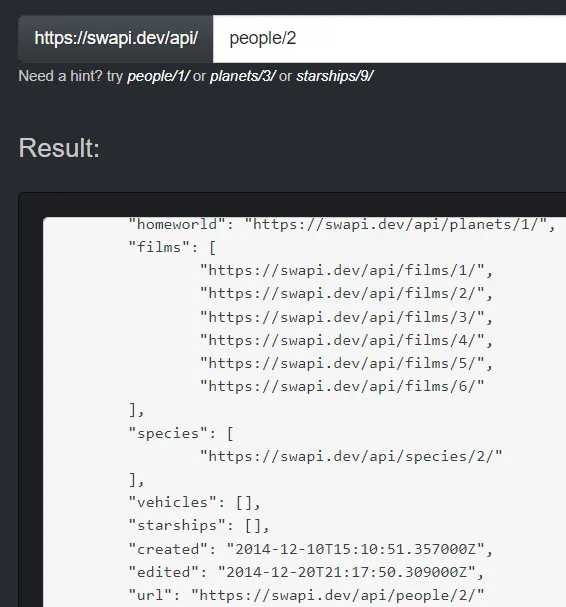Screen dimensions: 566x607
Task: Click the species/2/ URL line
Action: click(x=351, y=456)
